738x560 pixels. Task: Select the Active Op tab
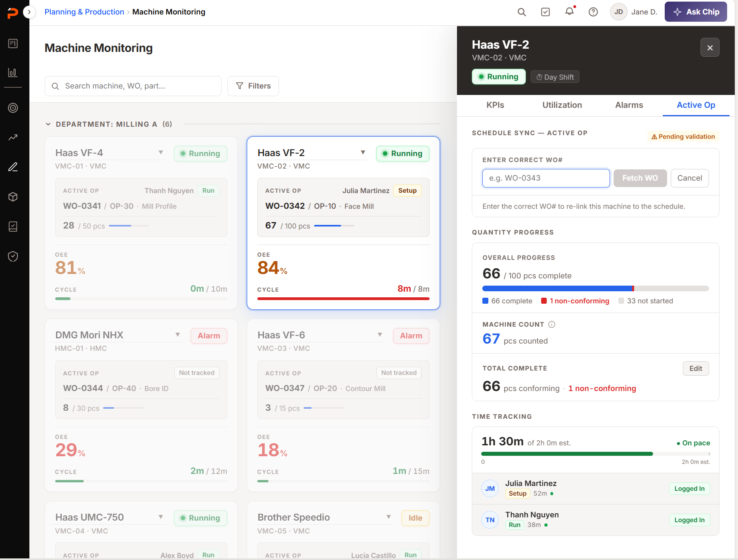pyautogui.click(x=696, y=105)
